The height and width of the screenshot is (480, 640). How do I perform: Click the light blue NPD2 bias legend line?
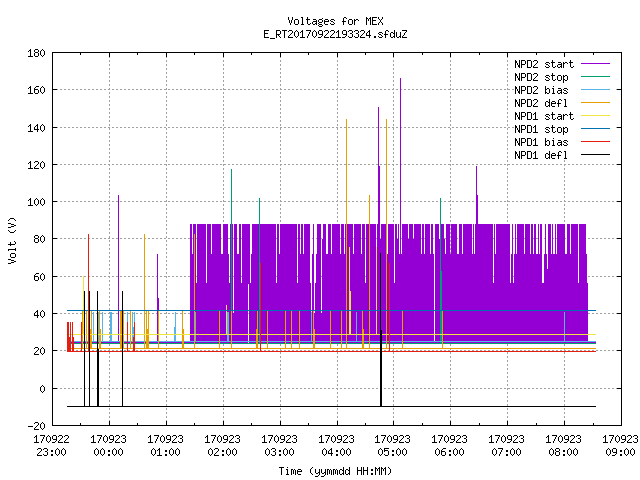pyautogui.click(x=595, y=89)
